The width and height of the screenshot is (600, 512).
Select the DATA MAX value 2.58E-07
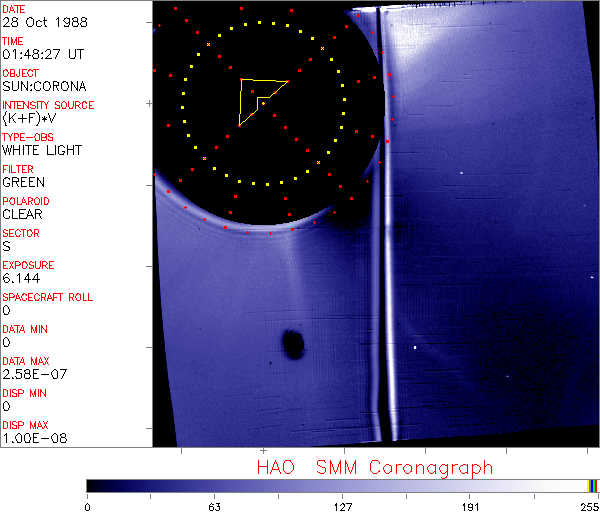point(31,374)
